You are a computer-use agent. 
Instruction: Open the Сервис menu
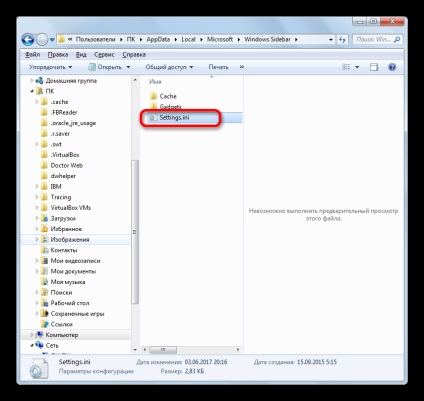pyautogui.click(x=104, y=55)
